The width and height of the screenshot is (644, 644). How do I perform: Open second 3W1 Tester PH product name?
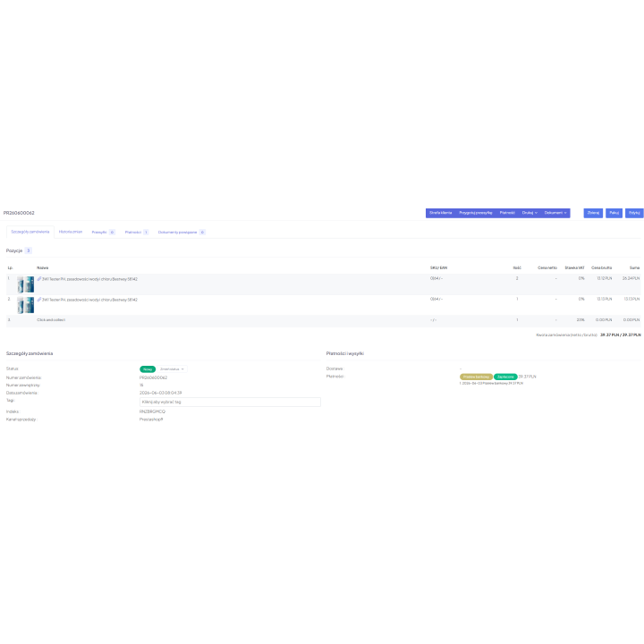click(89, 300)
